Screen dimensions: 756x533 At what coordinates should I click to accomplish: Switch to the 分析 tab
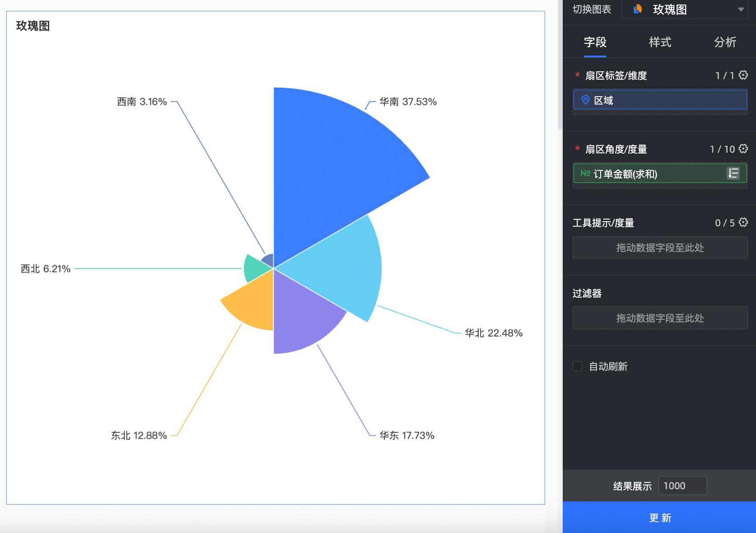(725, 42)
